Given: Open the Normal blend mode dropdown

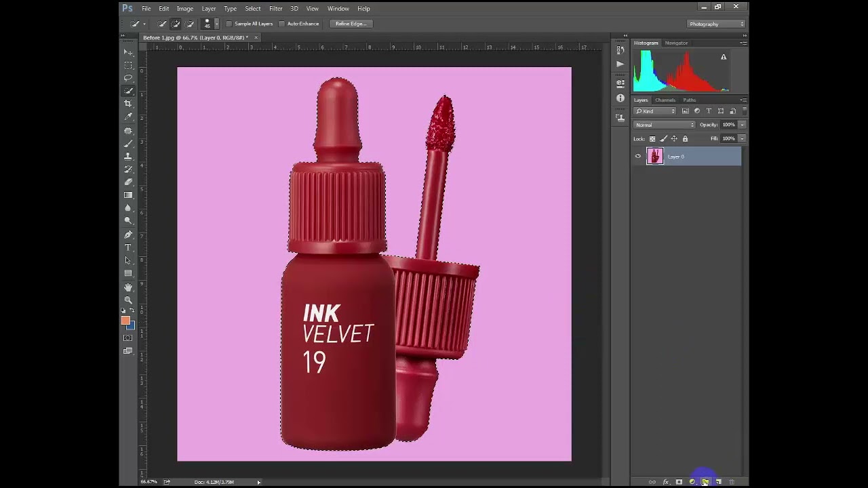Looking at the screenshot, I should pos(665,125).
